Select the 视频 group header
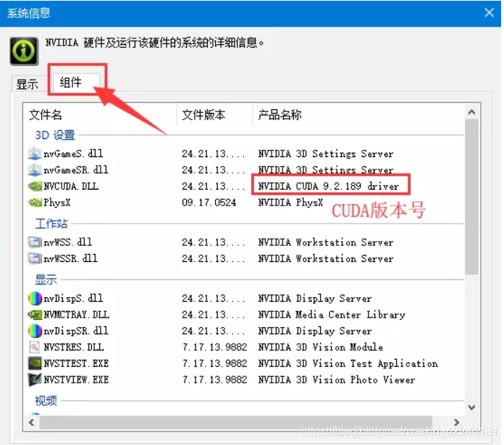Viewport: 504px width, 445px height. tap(46, 401)
